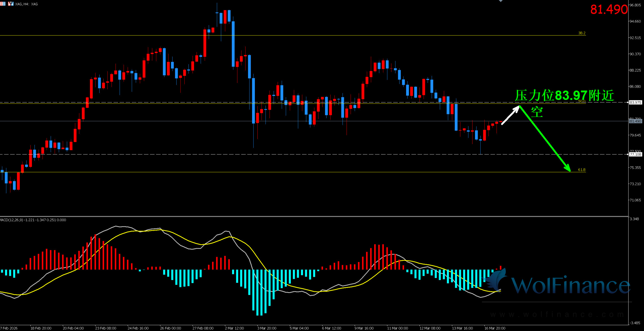The height and width of the screenshot is (331, 644).
Task: Click the current price tag 81.490 on the axis
Action: (635, 121)
